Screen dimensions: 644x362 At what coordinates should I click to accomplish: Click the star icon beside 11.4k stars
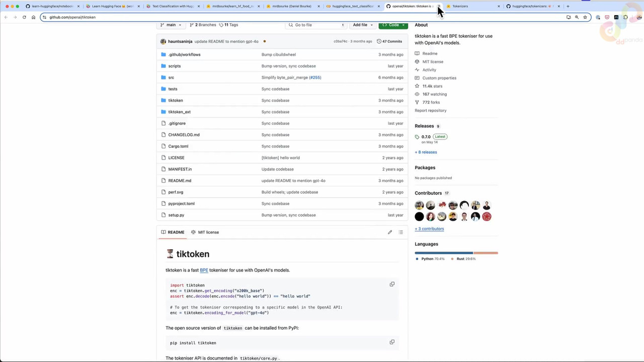pyautogui.click(x=417, y=86)
